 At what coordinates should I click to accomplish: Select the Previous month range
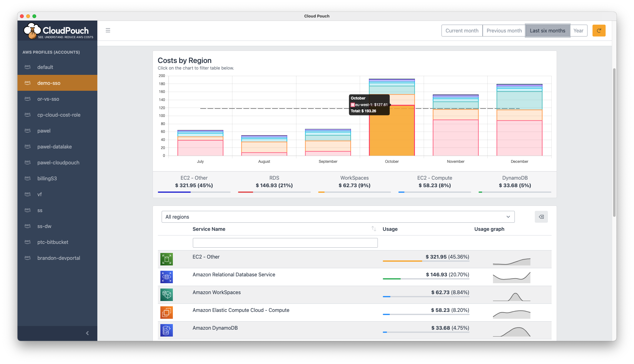point(504,31)
